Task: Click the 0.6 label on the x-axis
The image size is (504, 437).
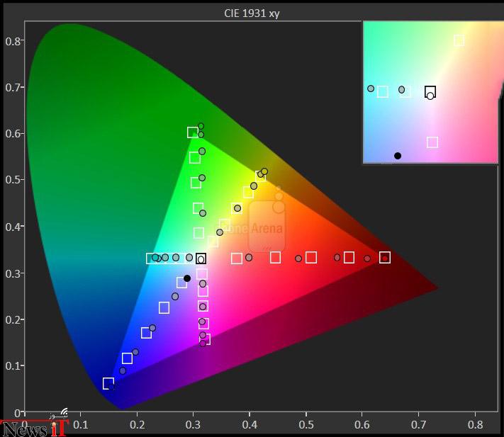Action: coord(362,425)
